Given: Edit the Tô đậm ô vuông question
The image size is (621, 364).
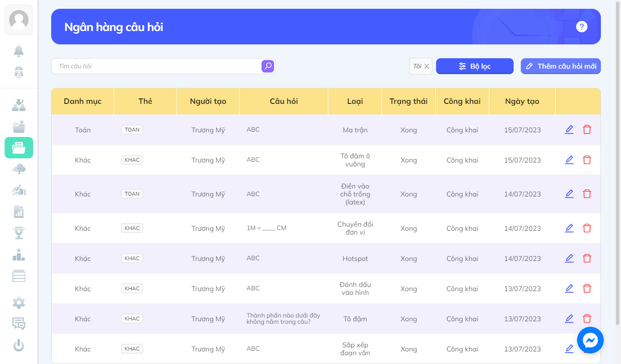Looking at the screenshot, I should [x=569, y=160].
